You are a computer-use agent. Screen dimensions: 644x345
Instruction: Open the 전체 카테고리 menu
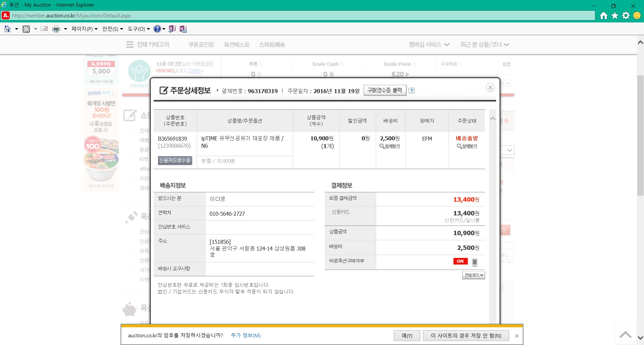[x=148, y=45]
